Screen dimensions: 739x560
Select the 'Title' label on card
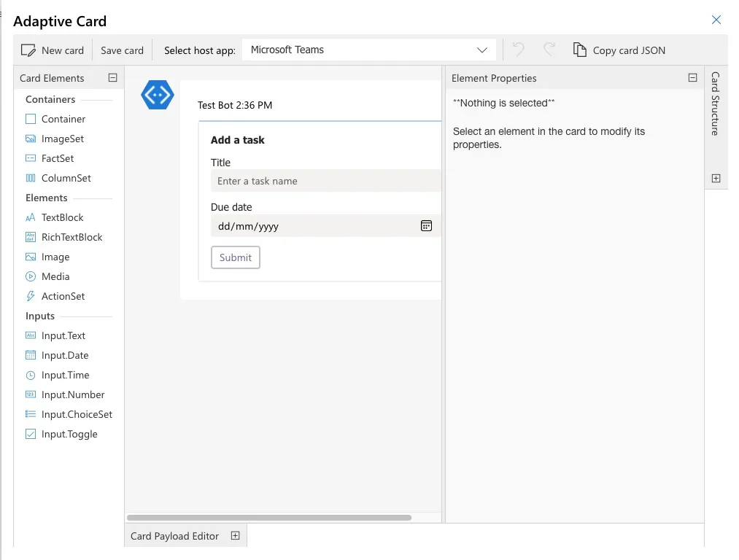click(220, 163)
